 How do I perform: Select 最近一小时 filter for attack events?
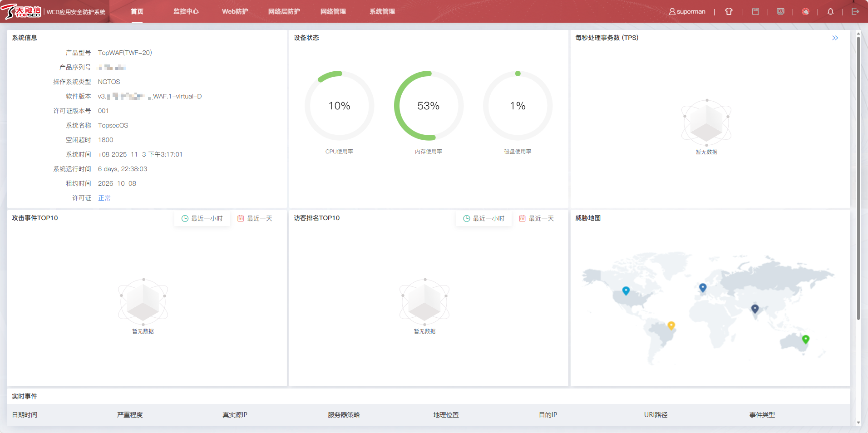pyautogui.click(x=207, y=218)
